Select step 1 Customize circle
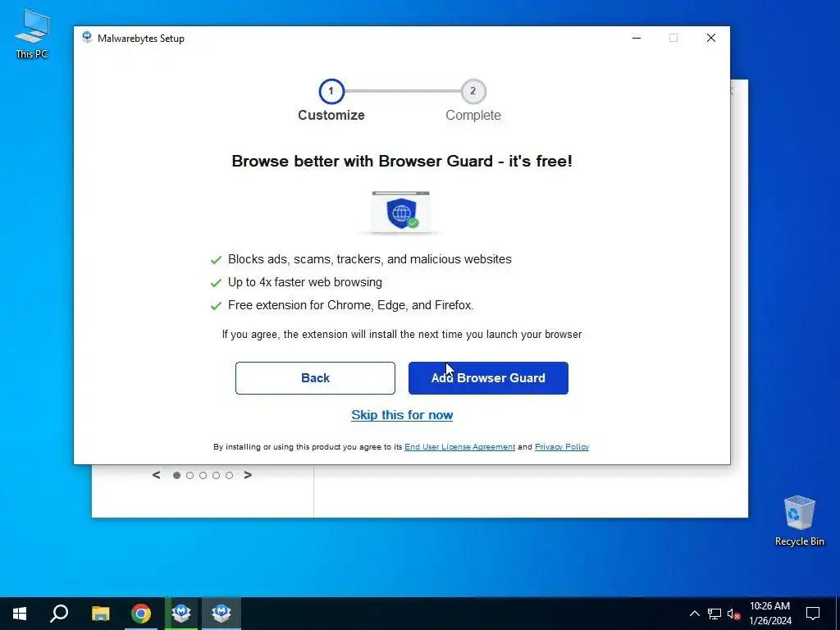The image size is (840, 630). (x=331, y=91)
